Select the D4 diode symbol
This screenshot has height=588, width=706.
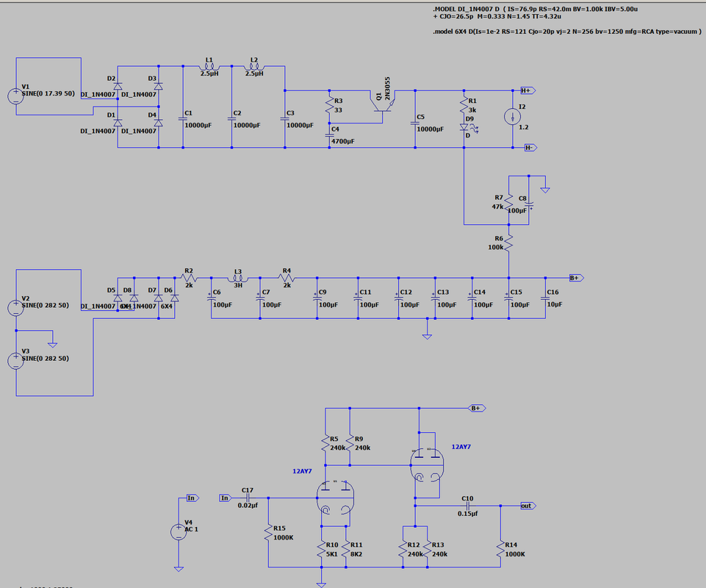(159, 123)
